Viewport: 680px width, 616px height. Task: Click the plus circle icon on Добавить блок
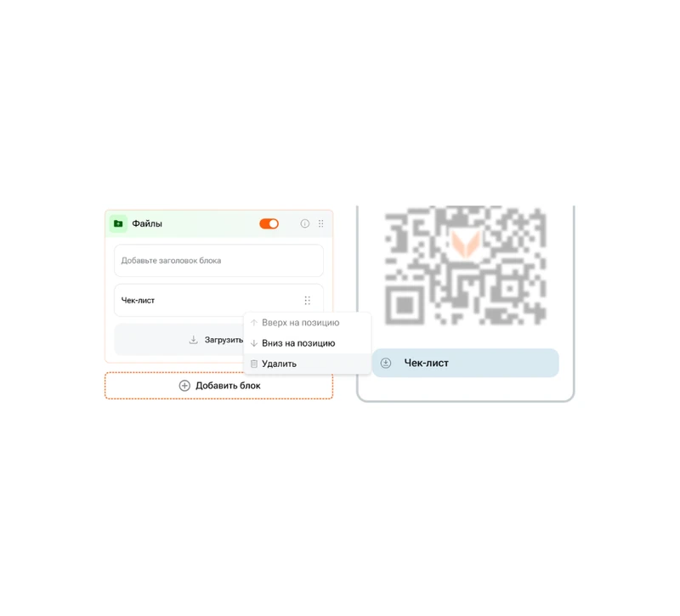click(x=184, y=386)
